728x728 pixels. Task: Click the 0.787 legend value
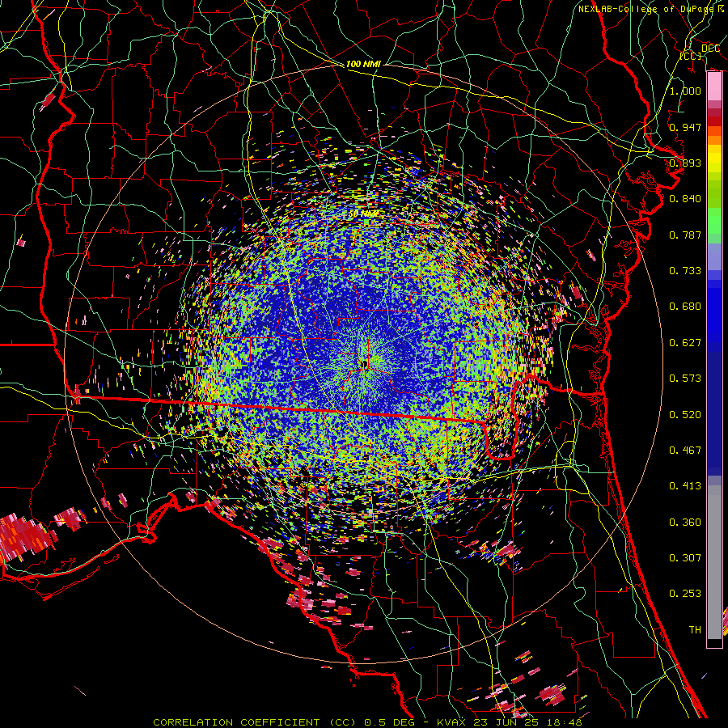click(685, 235)
